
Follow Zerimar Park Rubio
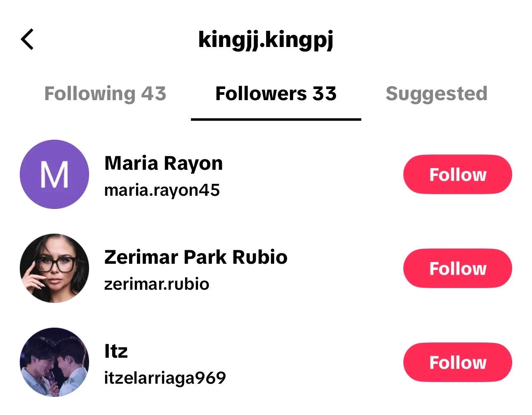click(x=458, y=268)
